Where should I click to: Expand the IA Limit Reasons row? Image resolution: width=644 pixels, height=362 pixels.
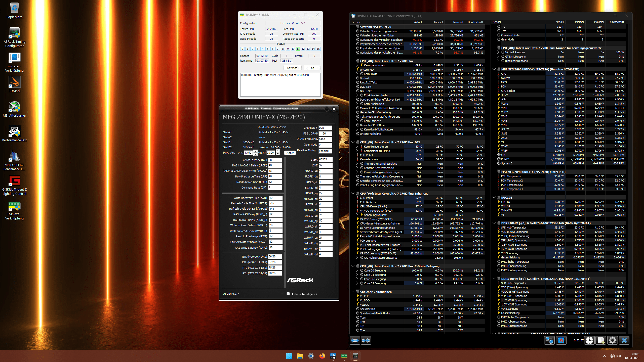tap(498, 52)
